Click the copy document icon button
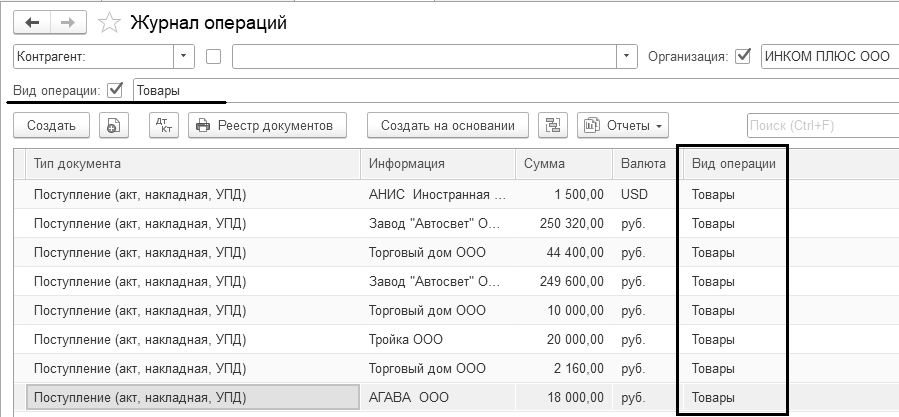Screen dimensions: 899x417 115,125
